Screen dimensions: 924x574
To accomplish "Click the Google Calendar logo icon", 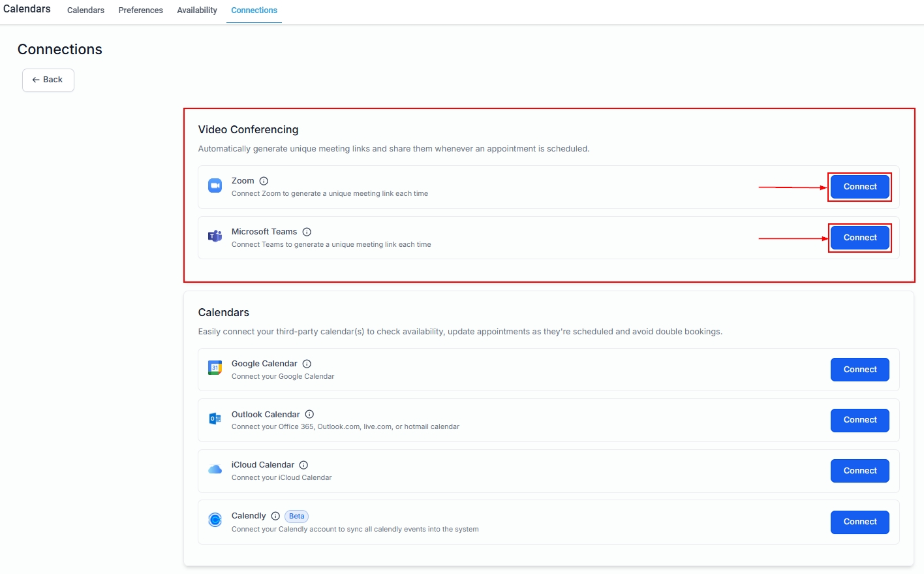I will (x=215, y=368).
